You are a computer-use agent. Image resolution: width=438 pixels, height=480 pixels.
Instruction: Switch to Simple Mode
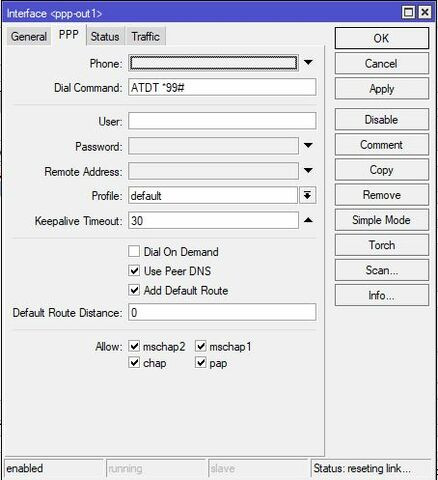coord(381,220)
